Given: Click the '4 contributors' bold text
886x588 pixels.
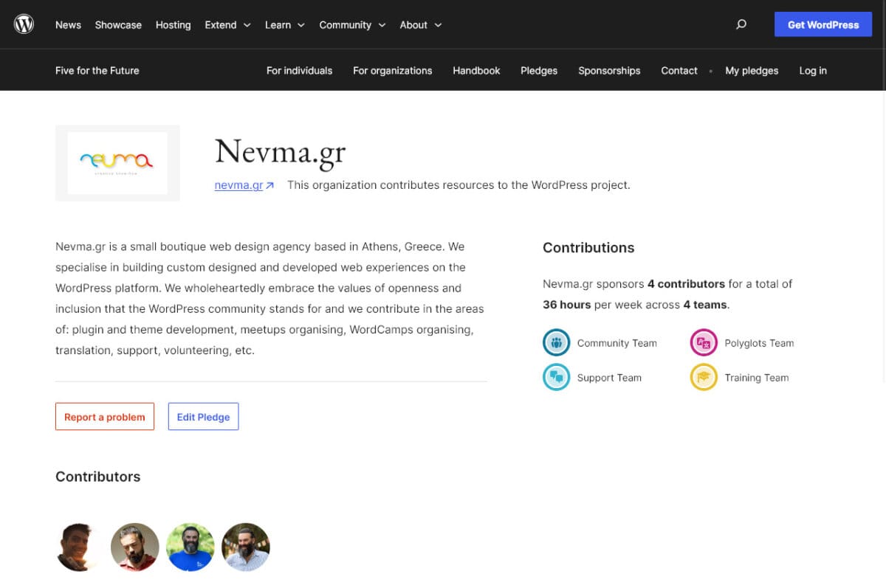Looking at the screenshot, I should click(x=686, y=284).
